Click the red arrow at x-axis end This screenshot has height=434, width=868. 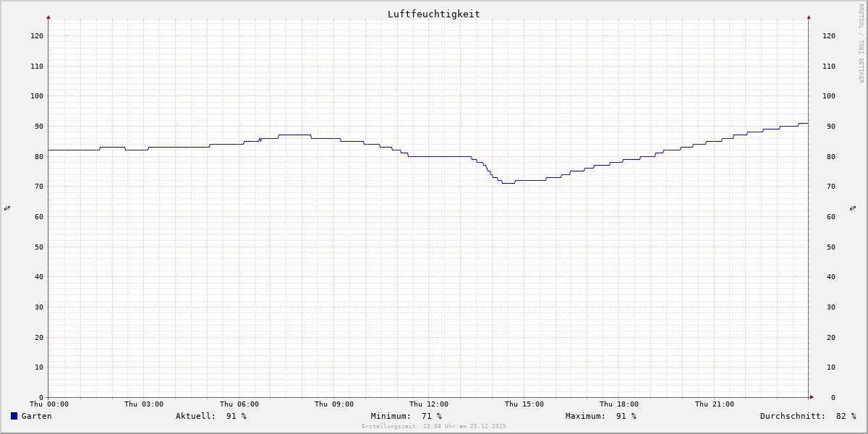[x=811, y=397]
